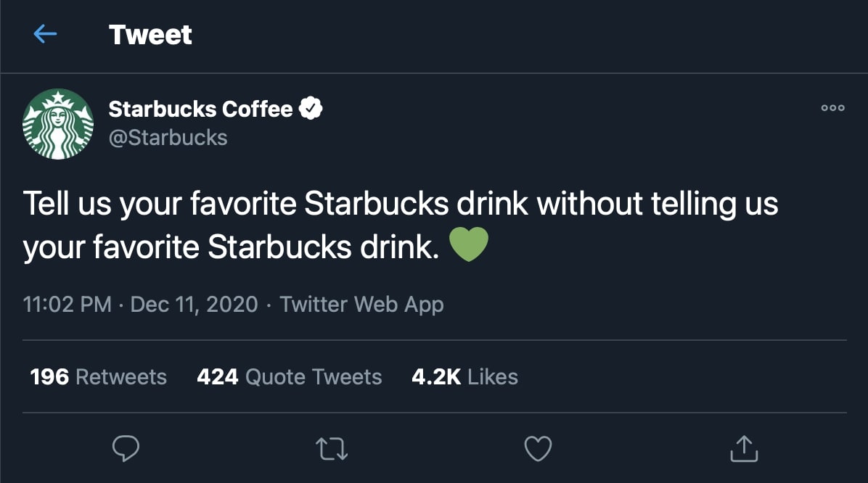The width and height of the screenshot is (868, 483).
Task: Show the 4.2K Likes list
Action: 464,377
